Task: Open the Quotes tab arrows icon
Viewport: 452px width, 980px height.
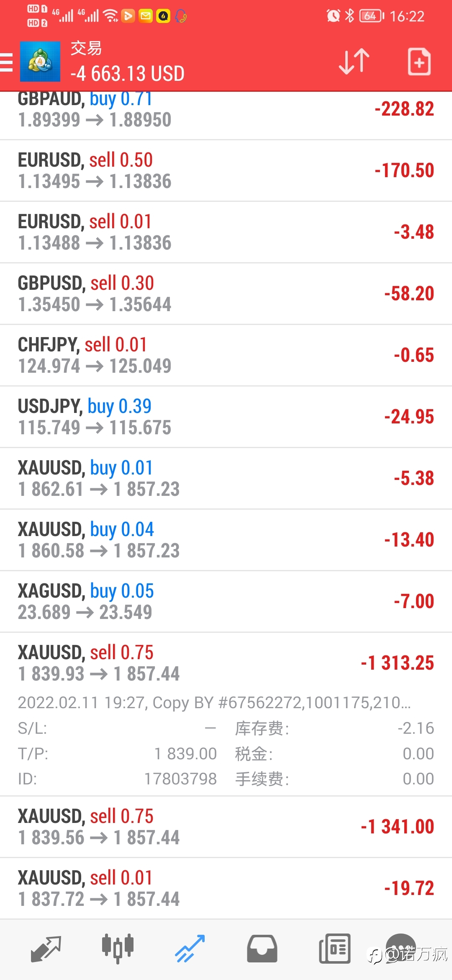Action: [46, 949]
